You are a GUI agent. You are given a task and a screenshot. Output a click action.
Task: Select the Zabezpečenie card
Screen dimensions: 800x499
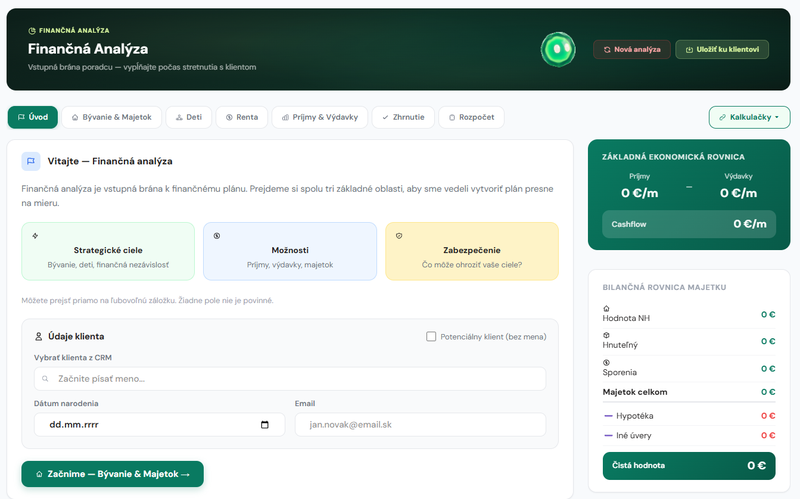(472, 251)
